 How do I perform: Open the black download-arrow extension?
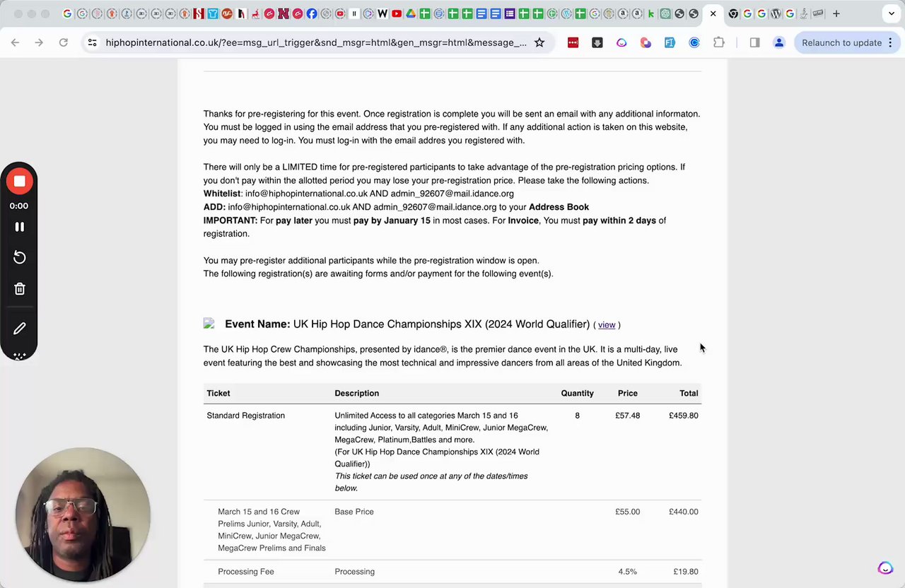[597, 42]
